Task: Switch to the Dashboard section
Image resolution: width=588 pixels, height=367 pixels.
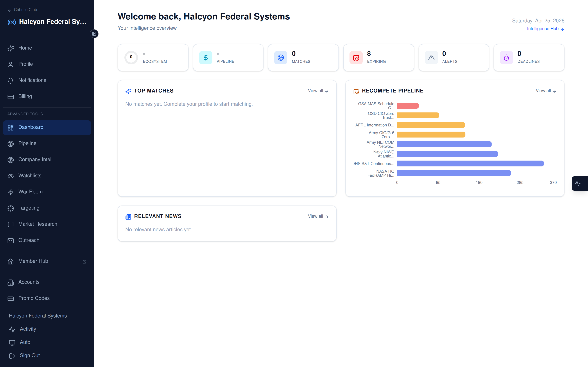Action: (31, 127)
